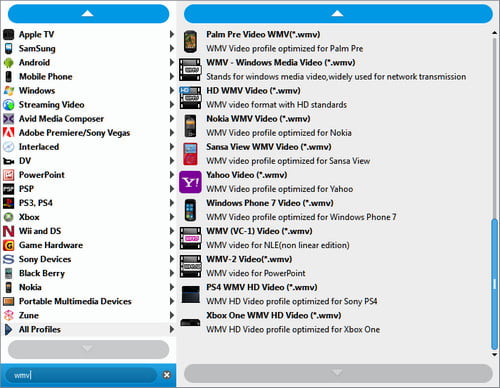Click the scrollbar up arrow in profile list
The image size is (500, 388).
click(495, 33)
